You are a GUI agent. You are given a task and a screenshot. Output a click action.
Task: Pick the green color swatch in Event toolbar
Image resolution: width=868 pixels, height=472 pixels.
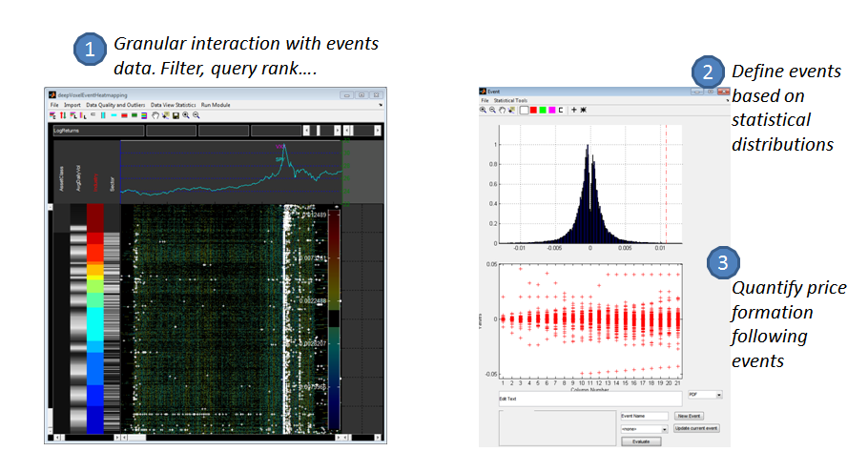(543, 110)
